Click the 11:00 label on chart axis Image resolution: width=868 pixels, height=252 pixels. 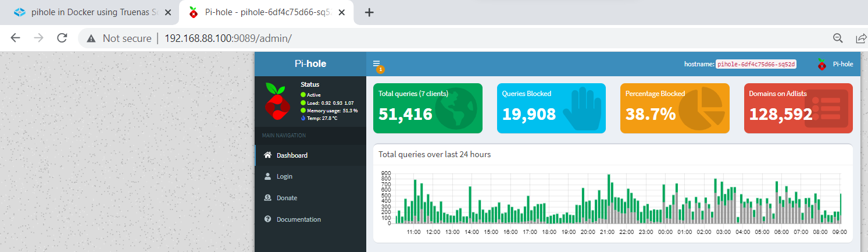point(413,232)
